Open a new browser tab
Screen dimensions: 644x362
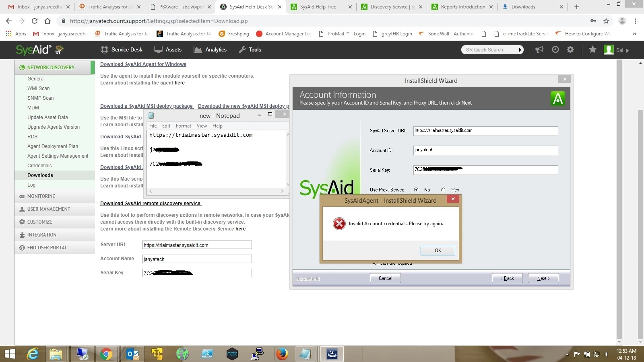pos(577,7)
